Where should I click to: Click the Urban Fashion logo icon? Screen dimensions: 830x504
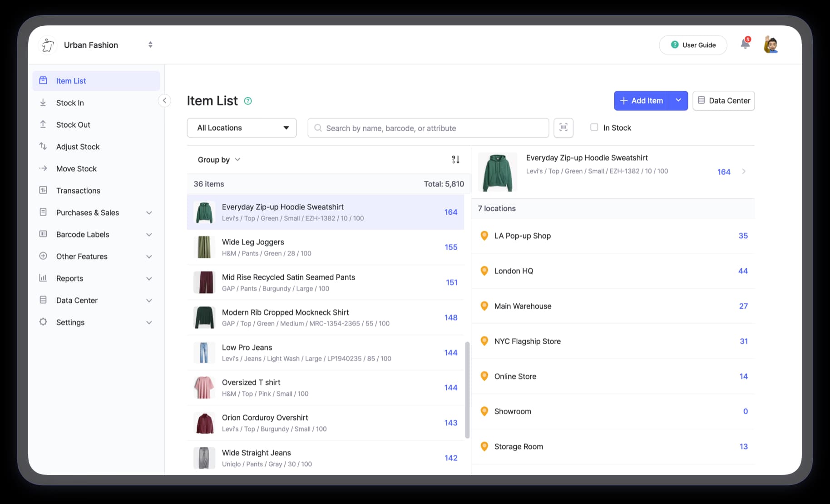coord(48,45)
